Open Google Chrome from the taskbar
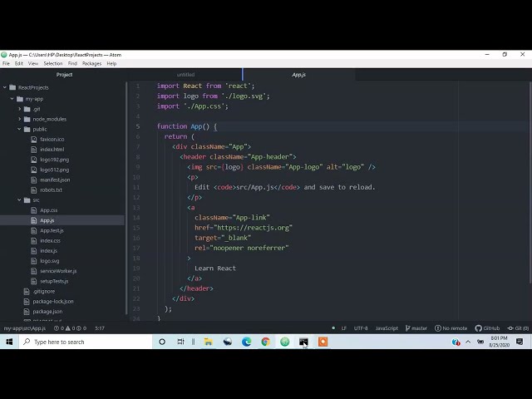This screenshot has width=532, height=399. [x=266, y=342]
